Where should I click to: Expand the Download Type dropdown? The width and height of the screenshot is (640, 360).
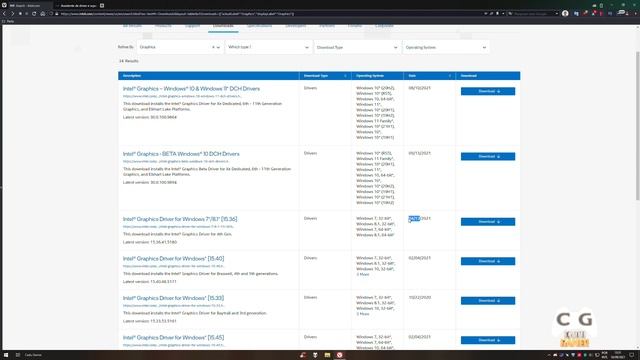(x=357, y=47)
